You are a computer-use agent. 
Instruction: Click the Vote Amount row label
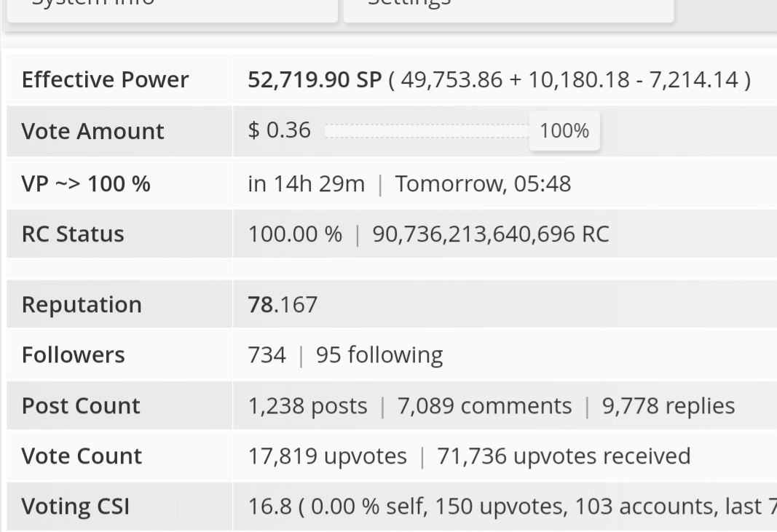tap(92, 131)
